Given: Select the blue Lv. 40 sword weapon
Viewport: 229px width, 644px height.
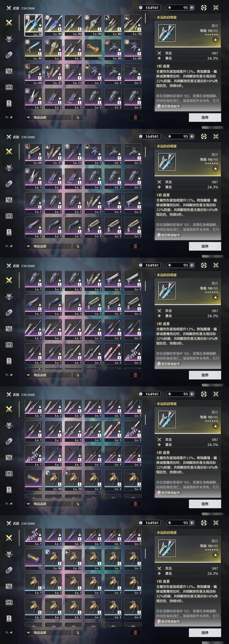Looking at the screenshot, I should tap(33, 50).
